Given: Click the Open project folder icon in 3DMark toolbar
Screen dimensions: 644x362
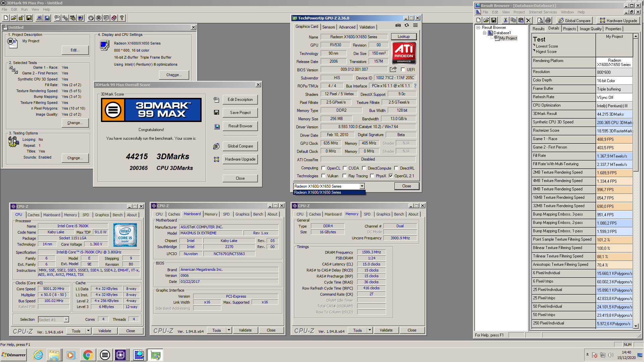Looking at the screenshot, I should click(13, 18).
